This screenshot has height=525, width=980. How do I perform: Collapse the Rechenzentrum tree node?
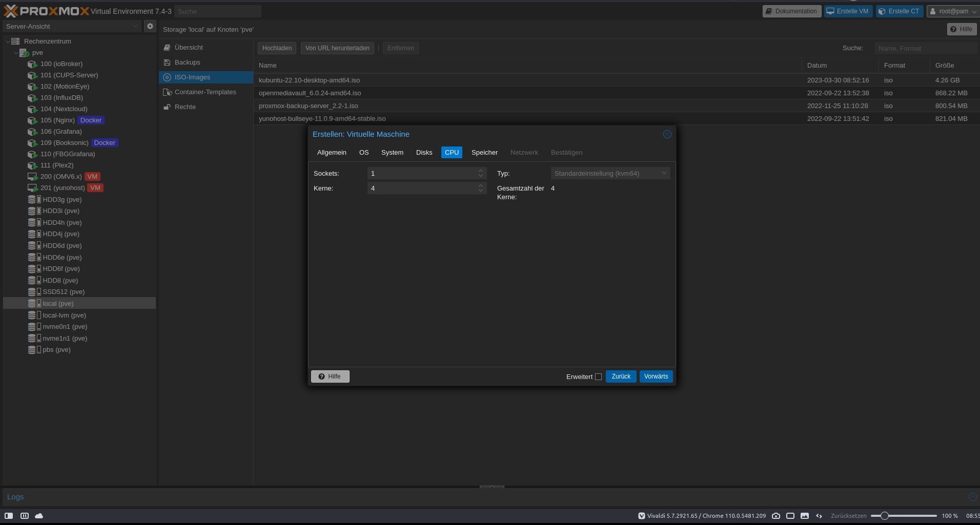click(x=8, y=41)
